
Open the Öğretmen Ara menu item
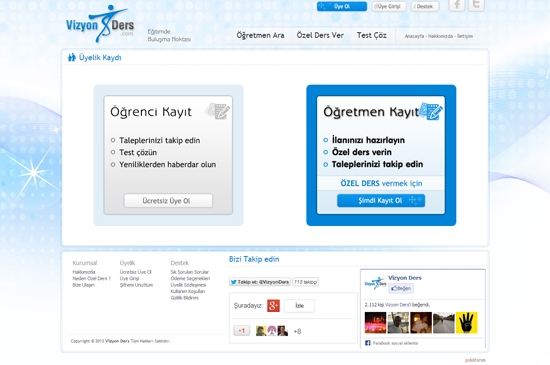(260, 35)
